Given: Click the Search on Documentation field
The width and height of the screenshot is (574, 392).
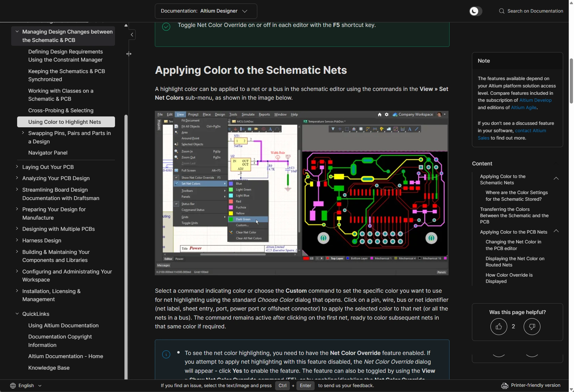Looking at the screenshot, I should point(535,11).
